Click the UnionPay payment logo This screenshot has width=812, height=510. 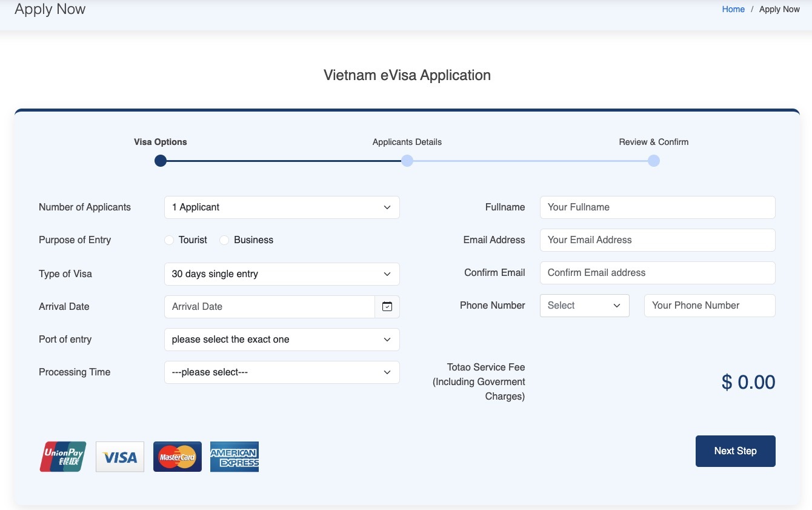63,457
